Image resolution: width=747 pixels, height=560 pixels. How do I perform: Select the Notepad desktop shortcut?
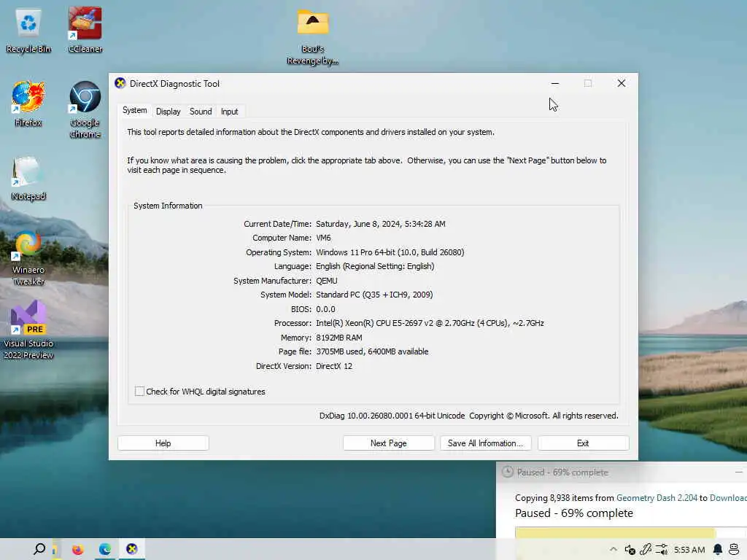pyautogui.click(x=28, y=178)
